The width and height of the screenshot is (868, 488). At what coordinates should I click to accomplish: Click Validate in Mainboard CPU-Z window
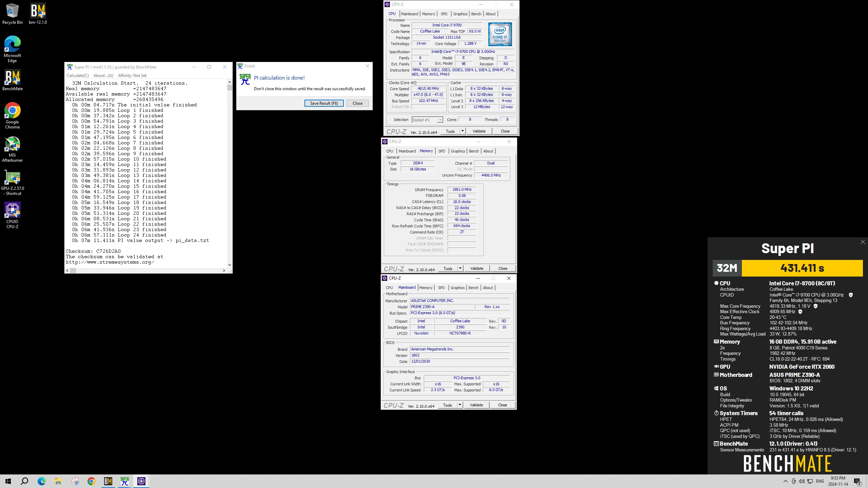(476, 405)
